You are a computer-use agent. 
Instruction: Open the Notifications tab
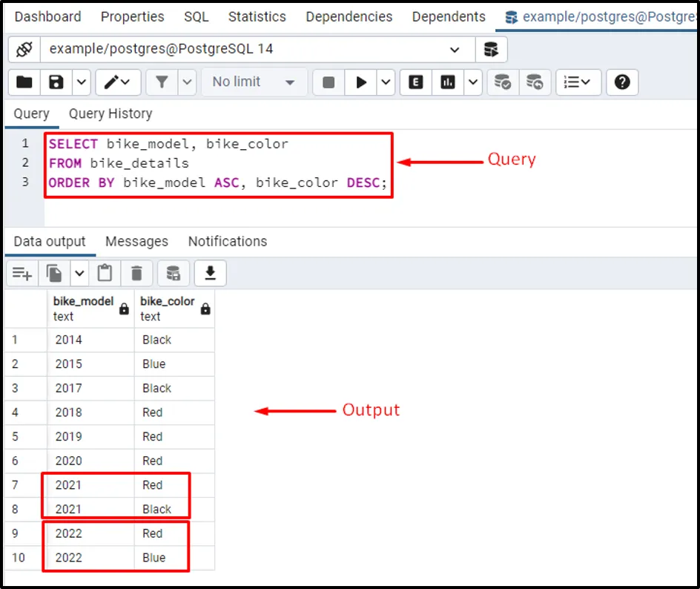[227, 241]
